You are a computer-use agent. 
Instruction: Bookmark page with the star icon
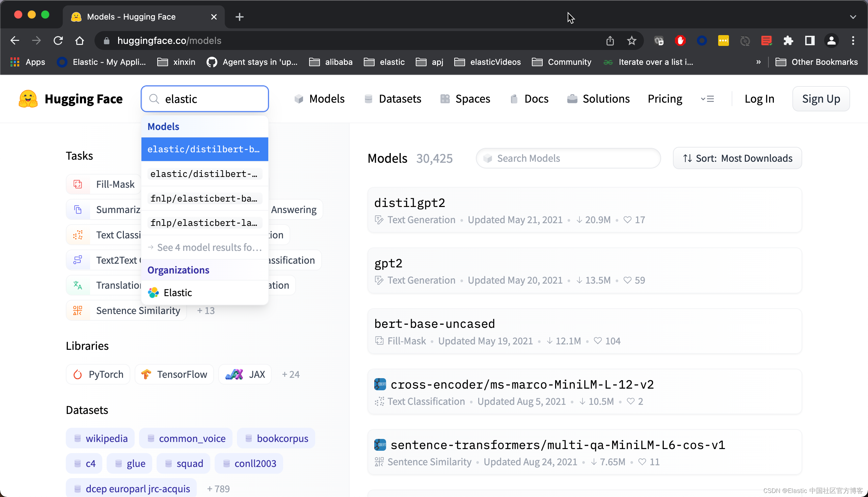click(x=631, y=41)
